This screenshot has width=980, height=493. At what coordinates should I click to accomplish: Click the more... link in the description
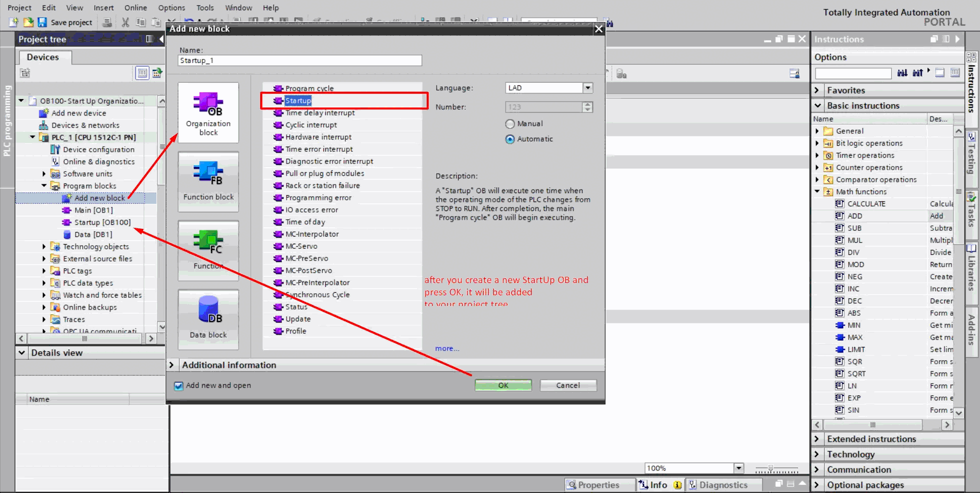pyautogui.click(x=447, y=348)
